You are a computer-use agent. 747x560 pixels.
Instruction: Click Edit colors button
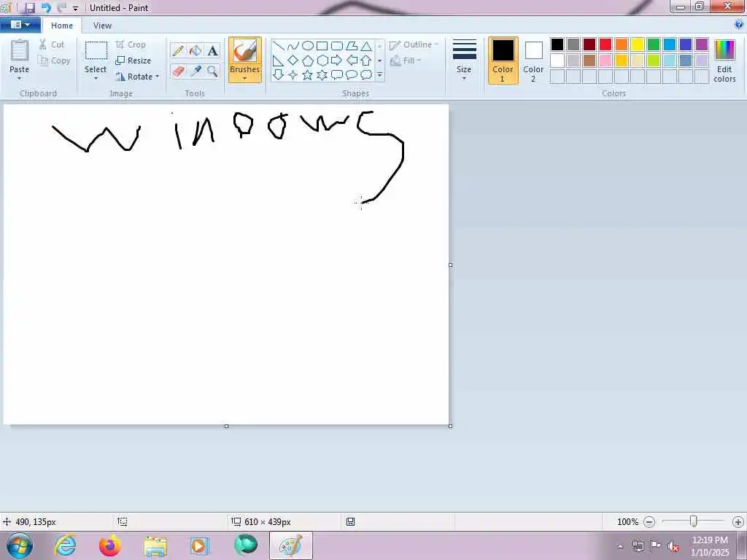tap(724, 61)
